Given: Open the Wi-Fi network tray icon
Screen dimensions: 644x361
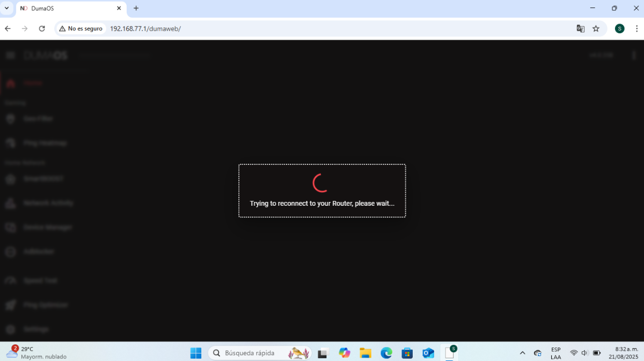Looking at the screenshot, I should click(574, 353).
